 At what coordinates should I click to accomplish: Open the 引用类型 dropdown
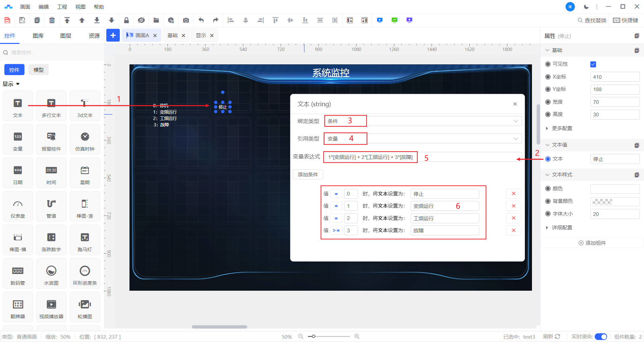(x=423, y=139)
